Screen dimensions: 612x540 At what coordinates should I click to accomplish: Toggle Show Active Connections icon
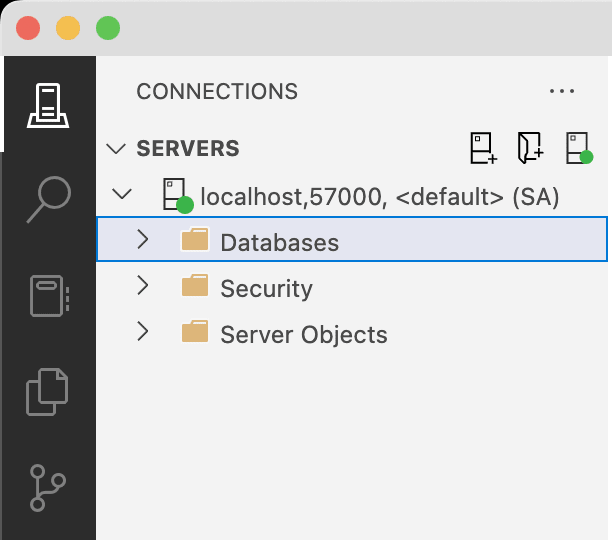(x=579, y=148)
